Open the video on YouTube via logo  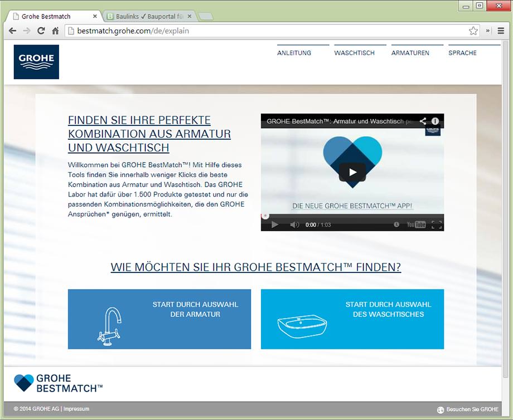[x=416, y=224]
